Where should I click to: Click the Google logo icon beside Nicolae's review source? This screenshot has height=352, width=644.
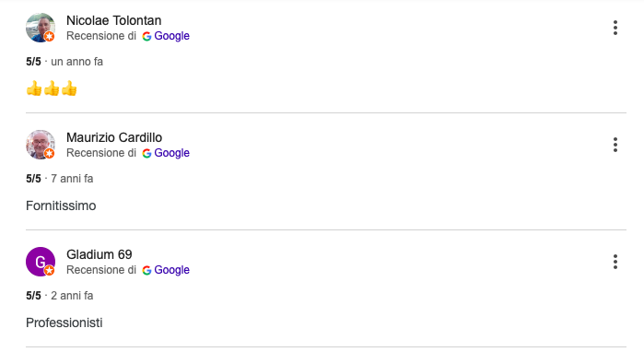(146, 36)
